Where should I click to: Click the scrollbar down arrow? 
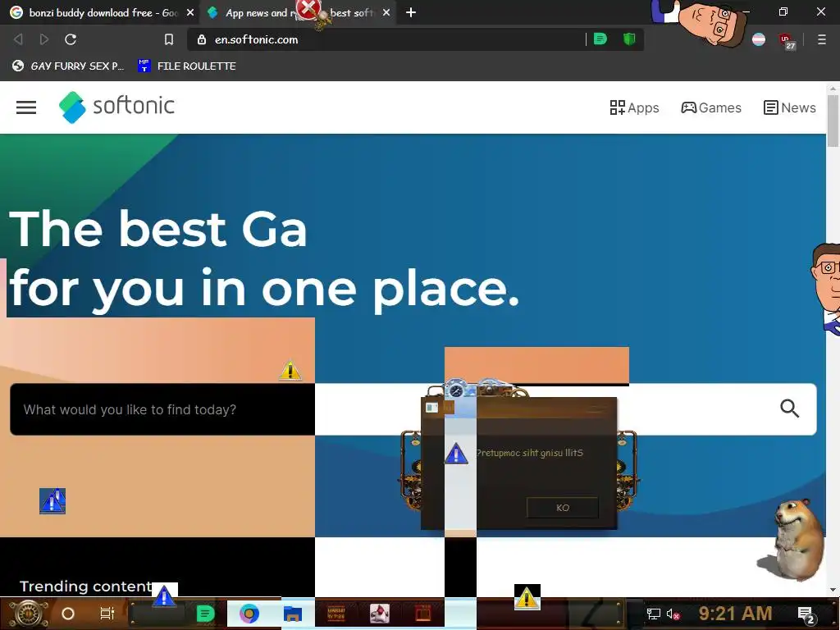833,590
